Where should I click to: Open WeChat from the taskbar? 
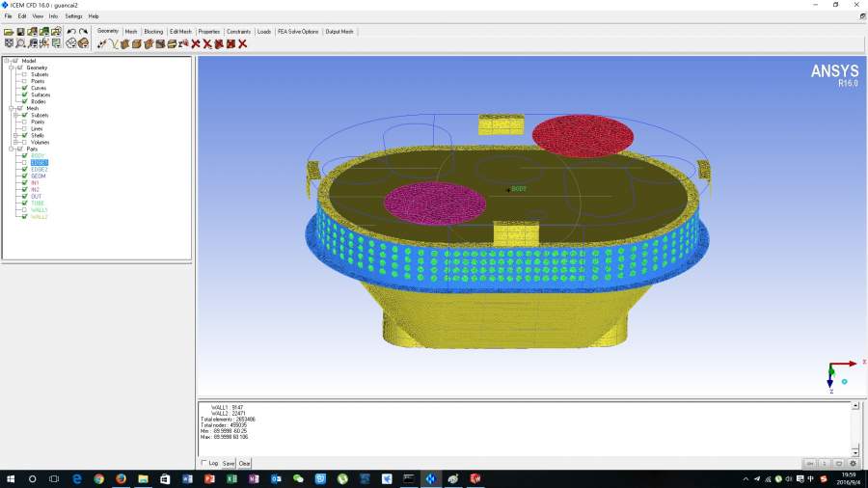click(x=298, y=478)
